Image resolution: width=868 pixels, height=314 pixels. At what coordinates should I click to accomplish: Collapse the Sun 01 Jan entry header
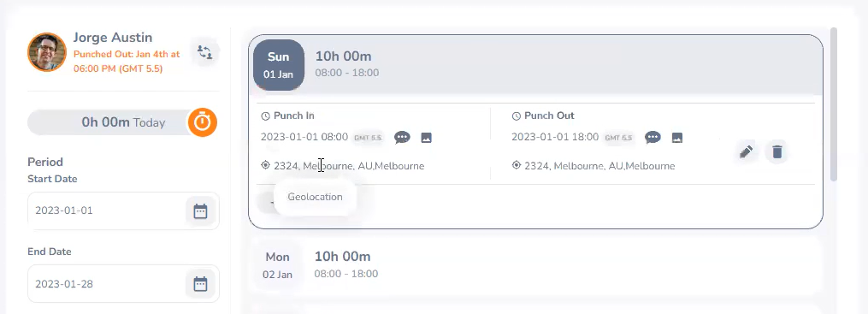point(535,65)
